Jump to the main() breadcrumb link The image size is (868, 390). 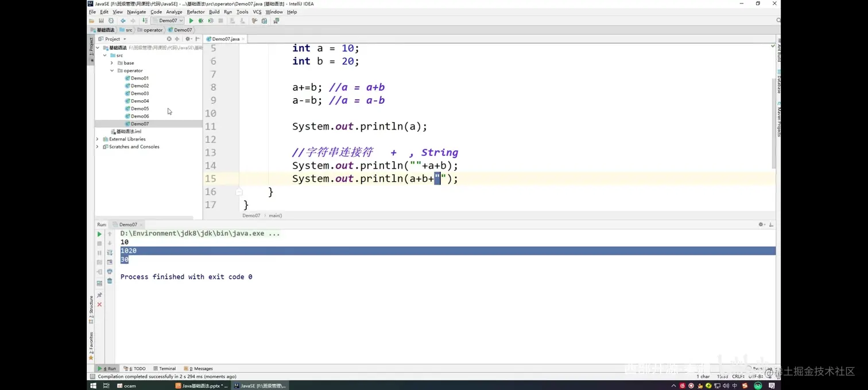click(275, 216)
